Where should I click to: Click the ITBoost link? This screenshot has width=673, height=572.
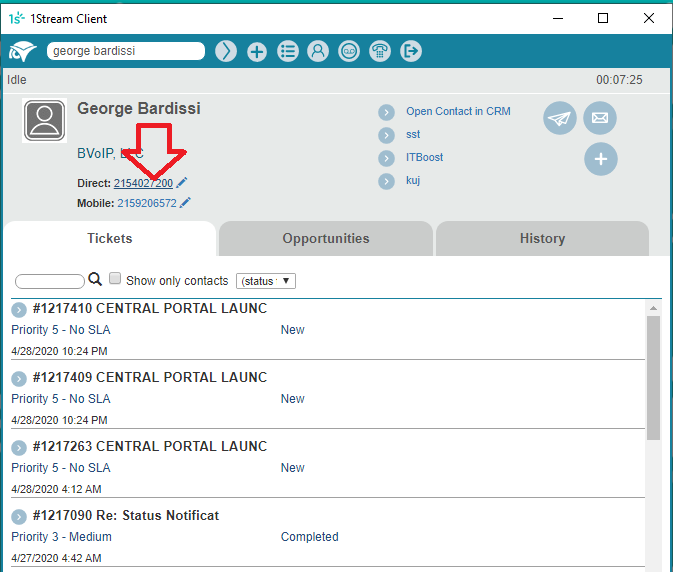point(424,157)
